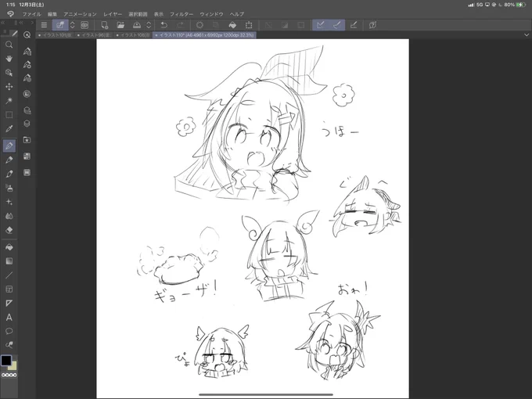Viewport: 532px width, 399px height.
Task: Open the ヘルプ menu
Action: coord(237,14)
